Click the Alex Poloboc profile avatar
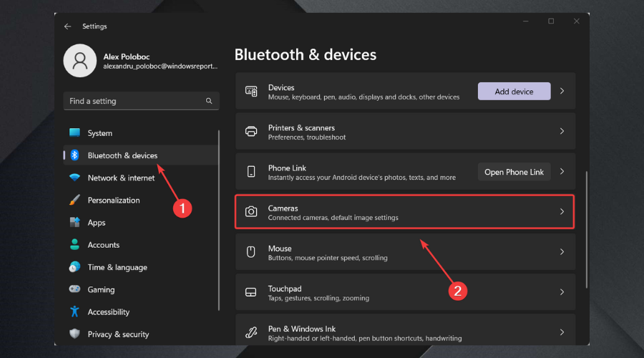The image size is (644, 358). (x=79, y=61)
